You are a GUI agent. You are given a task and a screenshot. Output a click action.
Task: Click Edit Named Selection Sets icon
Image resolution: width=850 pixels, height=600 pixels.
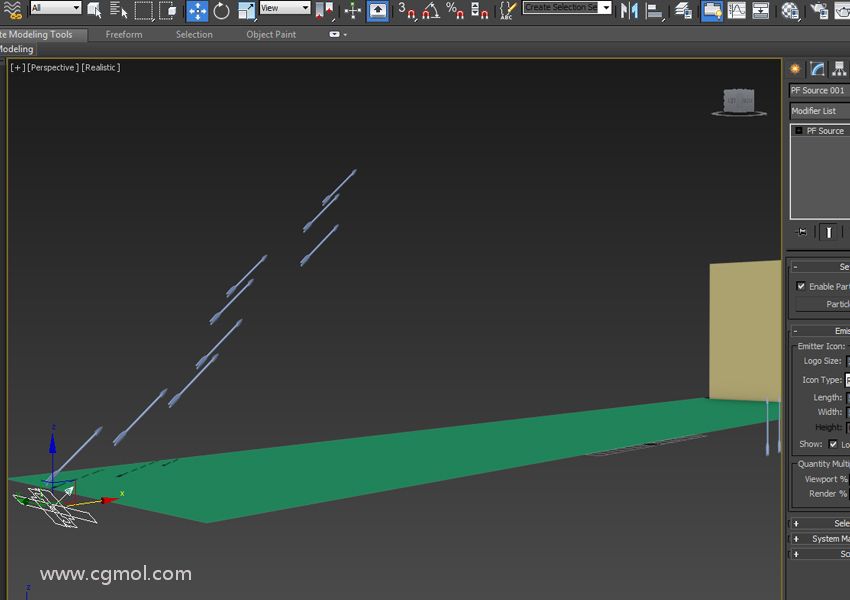tap(507, 11)
